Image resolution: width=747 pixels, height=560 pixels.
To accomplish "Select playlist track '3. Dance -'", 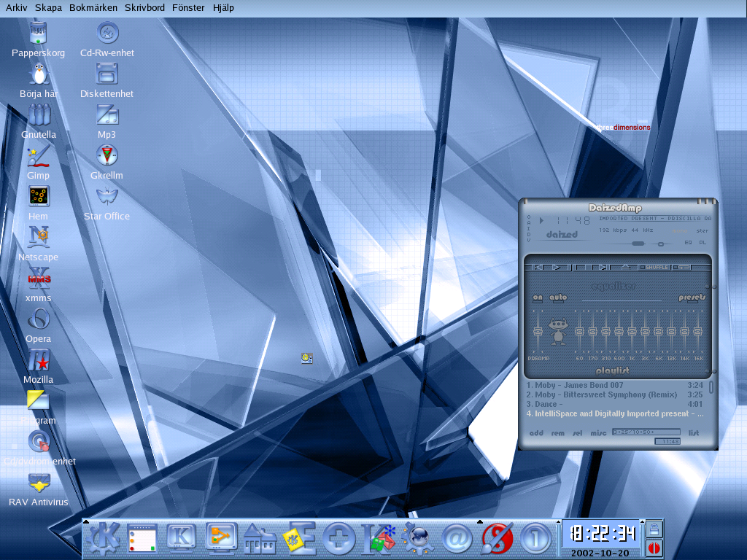I will (x=614, y=404).
